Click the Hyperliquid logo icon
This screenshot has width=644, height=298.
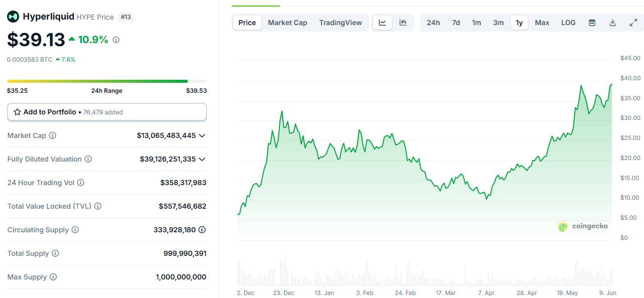pos(13,17)
